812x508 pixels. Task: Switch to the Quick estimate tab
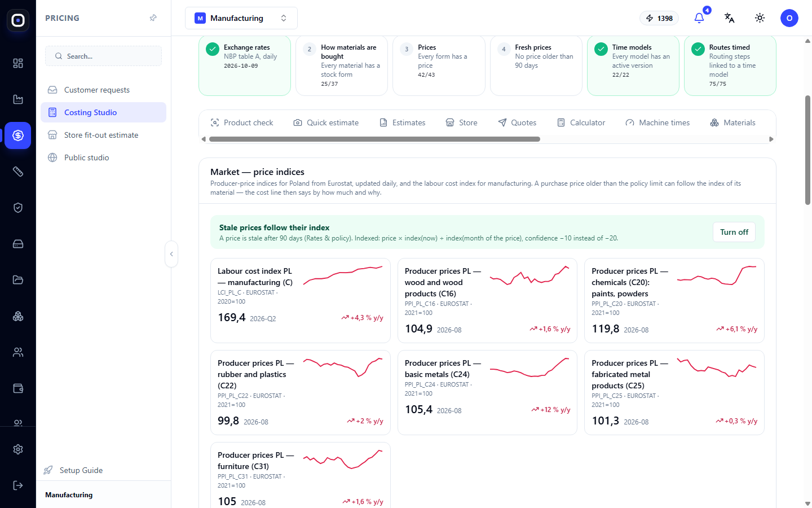(x=326, y=122)
